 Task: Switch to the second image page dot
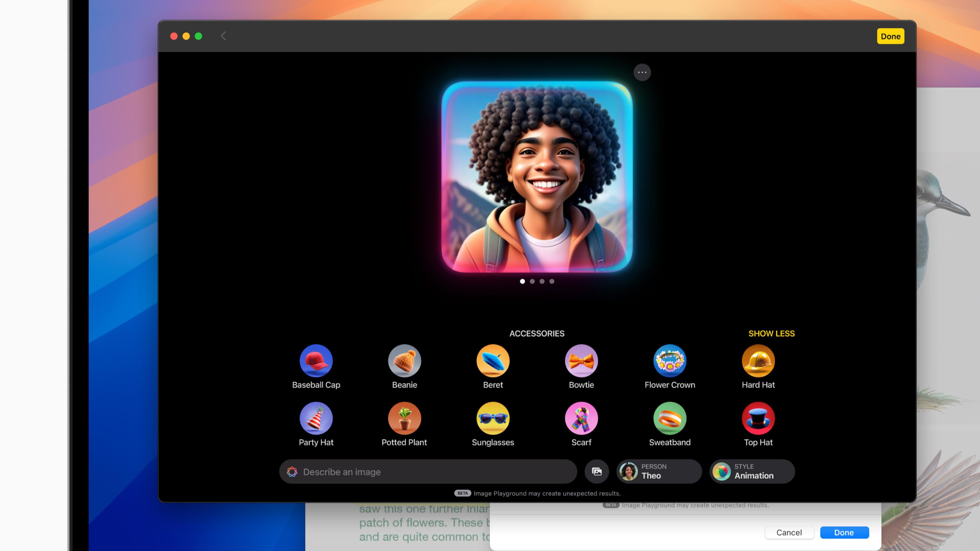[x=532, y=281]
